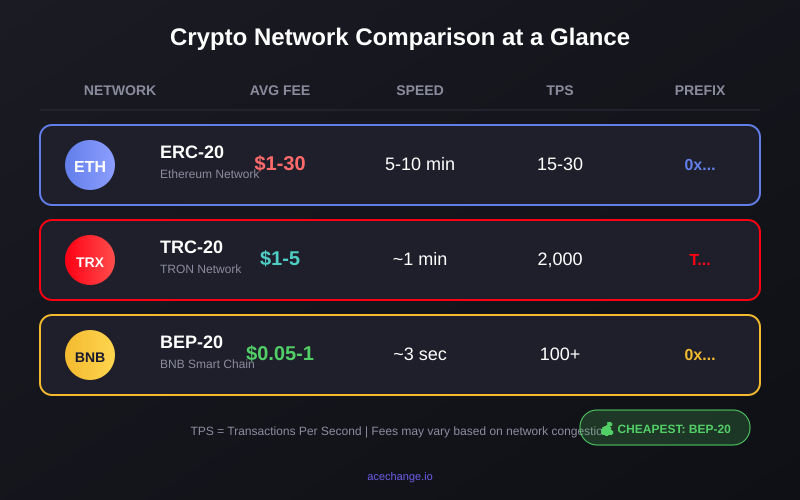
Task: Click the green icon in Cheapest badge
Action: click(607, 429)
